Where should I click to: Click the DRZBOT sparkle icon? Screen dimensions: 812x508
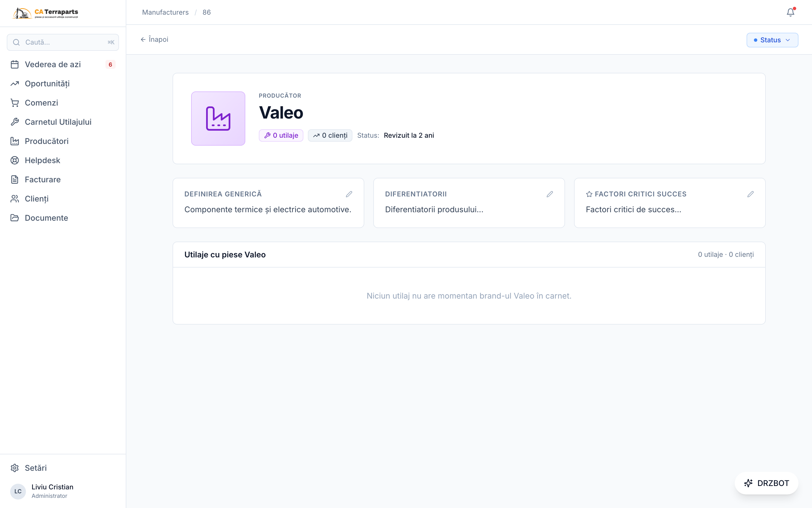[x=748, y=483]
